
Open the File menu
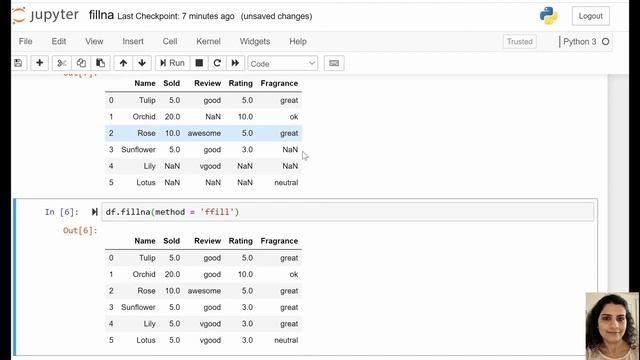point(25,41)
